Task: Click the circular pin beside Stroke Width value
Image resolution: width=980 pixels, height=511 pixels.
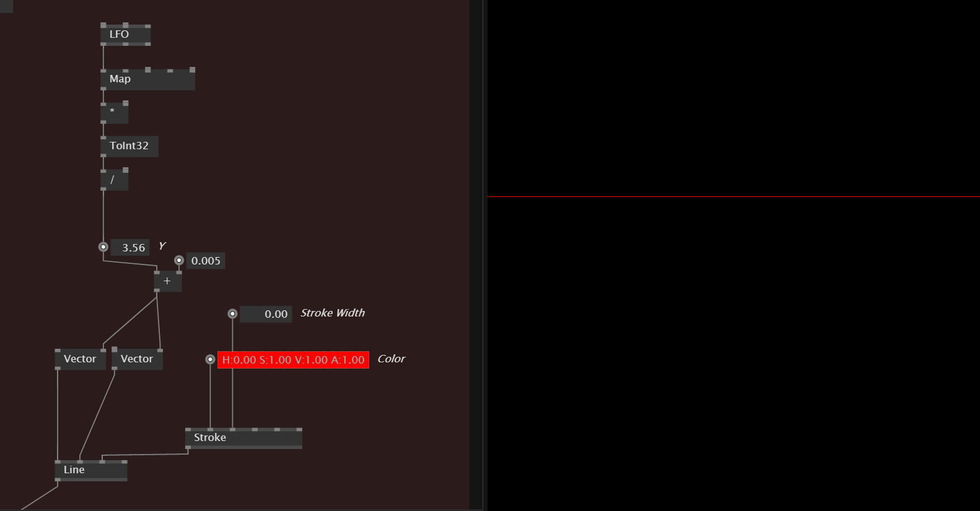Action: coord(232,314)
